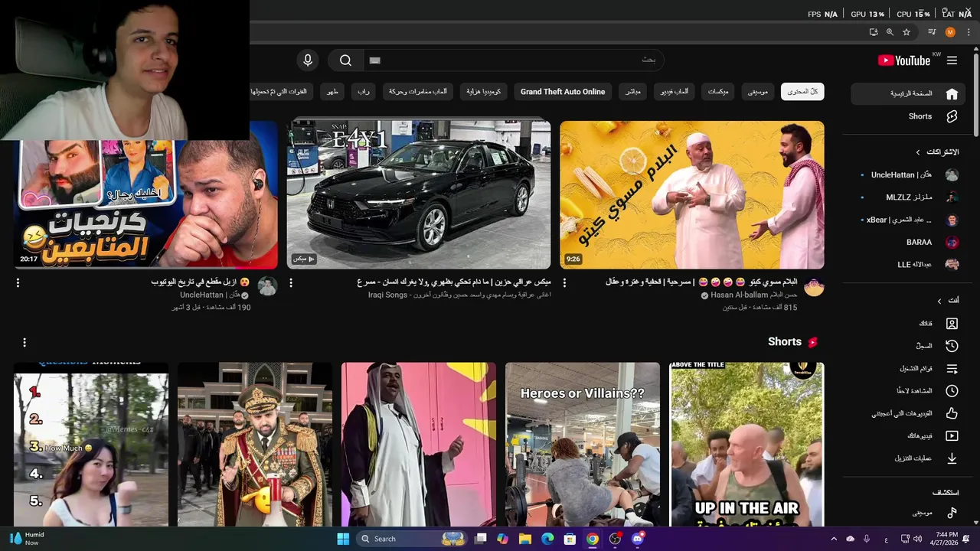This screenshot has width=980, height=551.
Task: Open Downloads (عمليات التنزيل) in the sidebar
Action: pyautogui.click(x=908, y=458)
